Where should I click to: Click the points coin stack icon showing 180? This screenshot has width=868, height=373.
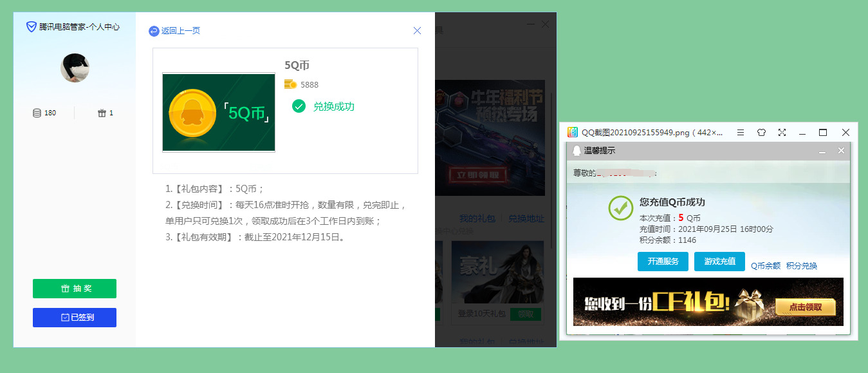coord(37,113)
